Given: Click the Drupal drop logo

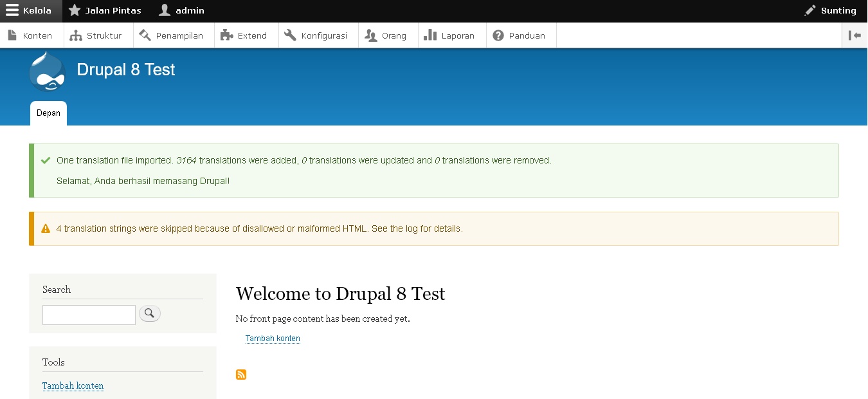Looking at the screenshot, I should (47, 72).
